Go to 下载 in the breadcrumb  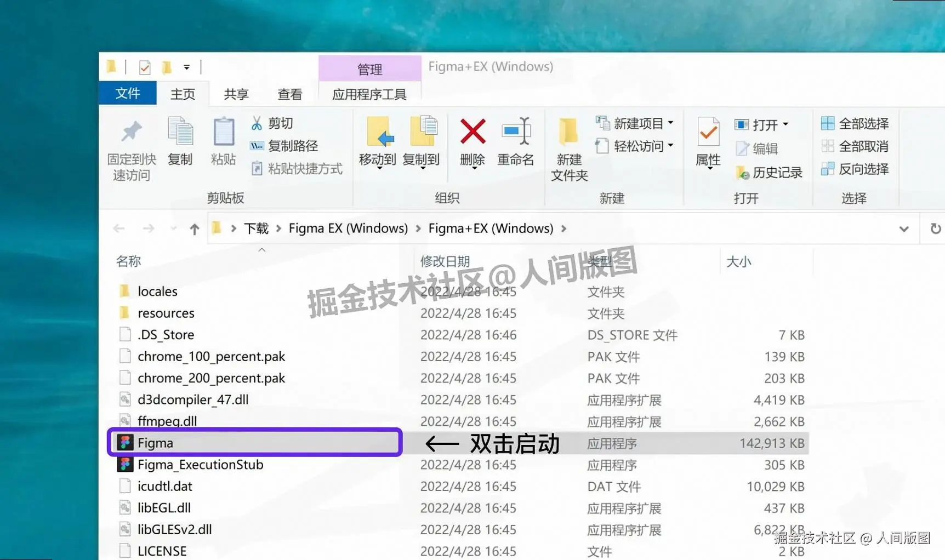pyautogui.click(x=256, y=228)
